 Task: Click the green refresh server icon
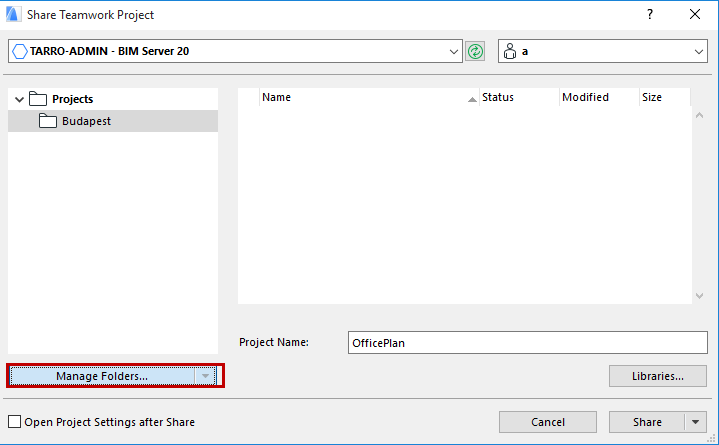pyautogui.click(x=475, y=51)
